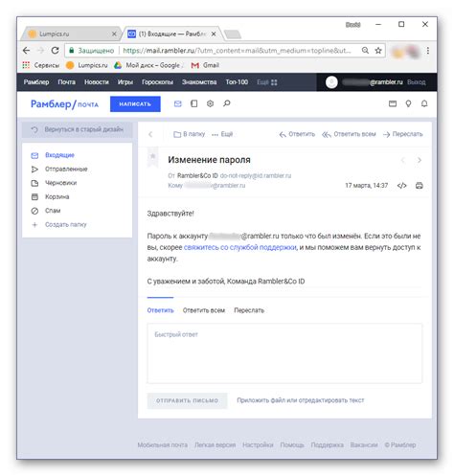Move the message using В папку
Image resolution: width=454 pixels, height=476 pixels.
pyautogui.click(x=189, y=134)
